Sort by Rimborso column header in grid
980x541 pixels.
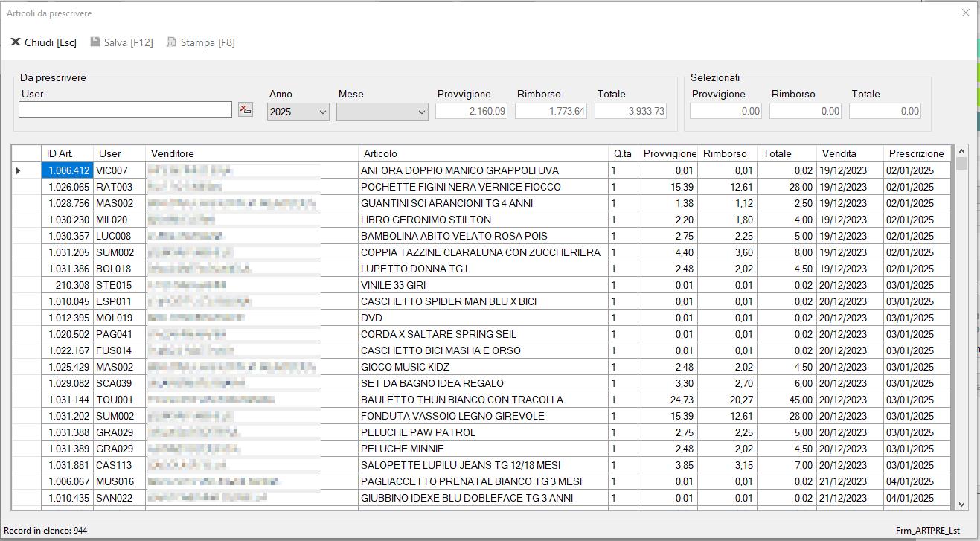[x=728, y=153]
